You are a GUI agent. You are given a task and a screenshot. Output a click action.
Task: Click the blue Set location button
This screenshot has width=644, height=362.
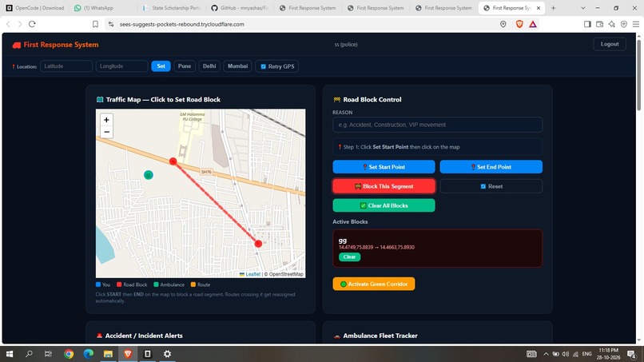tap(161, 66)
